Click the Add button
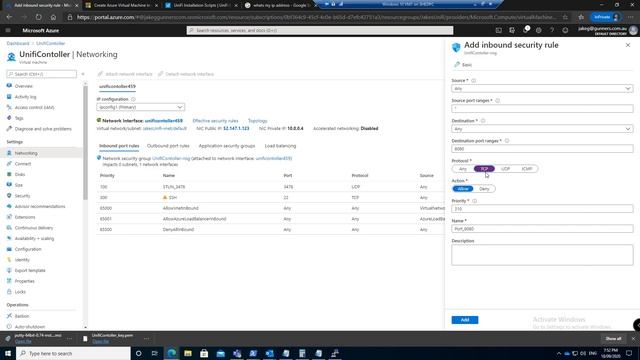Screen dimensions: 640x360 pyautogui.click(x=465, y=320)
